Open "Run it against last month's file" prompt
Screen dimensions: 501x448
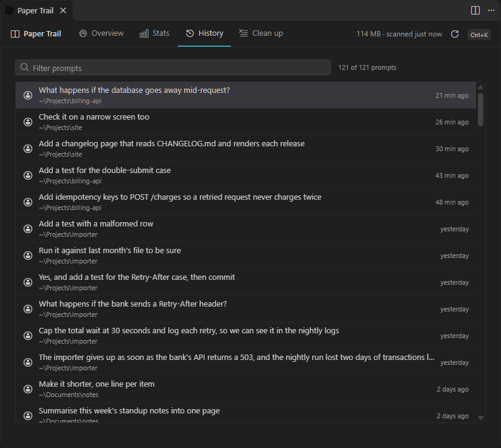[246, 256]
